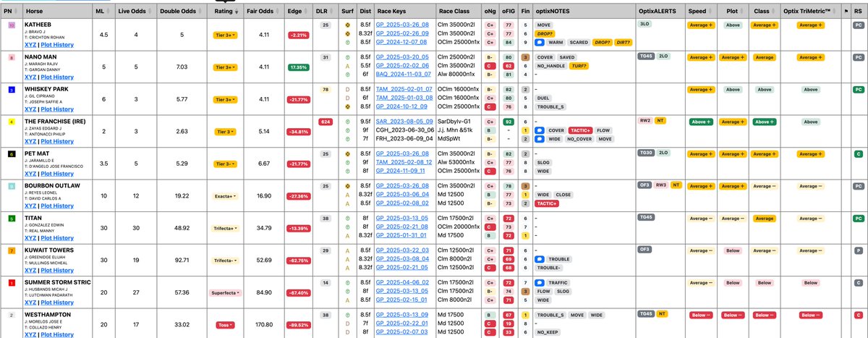Click the Double Odds sort arrows
This screenshot has width=868, height=338.
198,12
